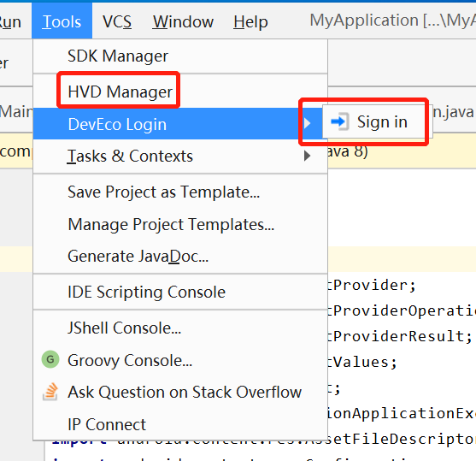Open Tasks & Contexts submenu
The width and height of the screenshot is (476, 461).
coord(180,156)
